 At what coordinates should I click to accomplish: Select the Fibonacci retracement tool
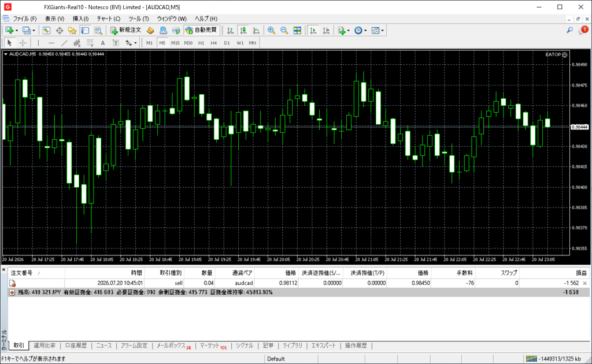click(x=90, y=43)
